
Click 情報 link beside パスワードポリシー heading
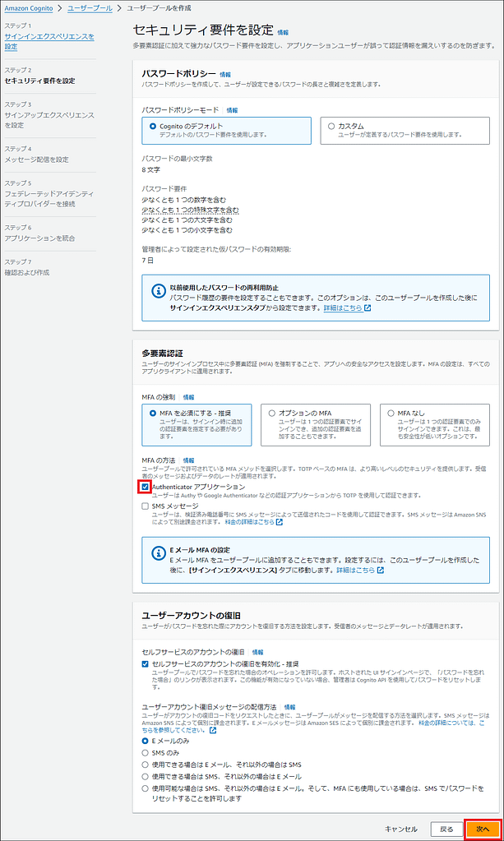click(225, 74)
